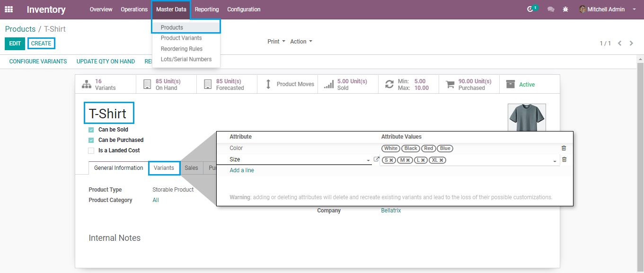Go to next record arrow
Screen dimensions: 644x273
coord(632,43)
